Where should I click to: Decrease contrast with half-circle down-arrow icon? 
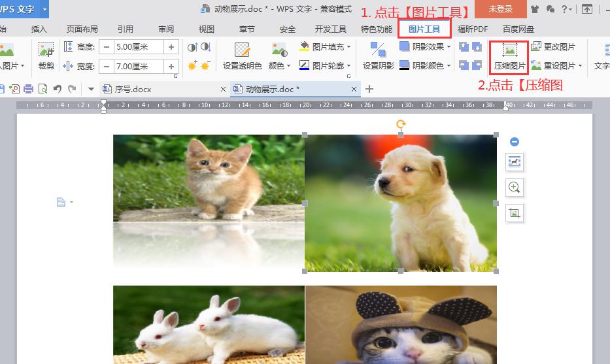coord(206,47)
